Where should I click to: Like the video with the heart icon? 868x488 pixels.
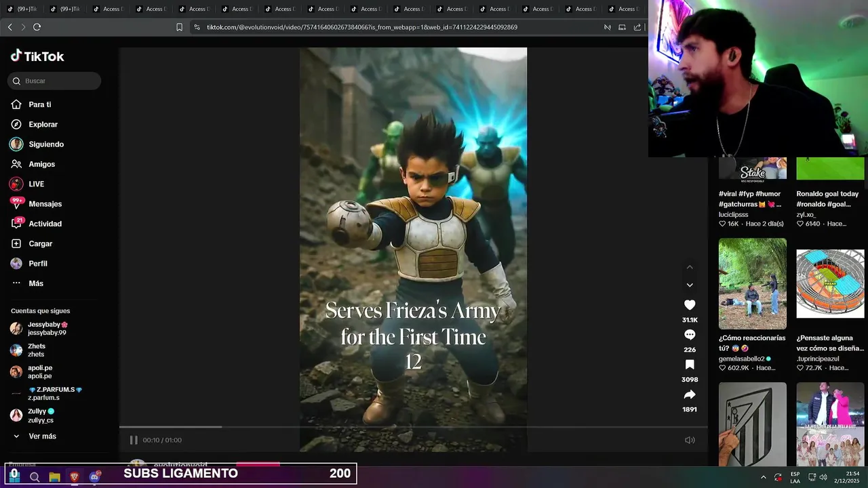click(x=690, y=305)
